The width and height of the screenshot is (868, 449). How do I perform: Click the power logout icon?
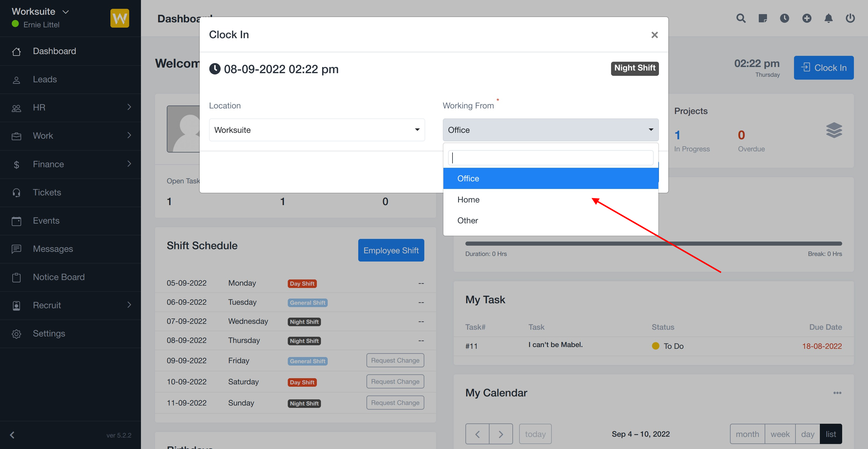tap(850, 18)
